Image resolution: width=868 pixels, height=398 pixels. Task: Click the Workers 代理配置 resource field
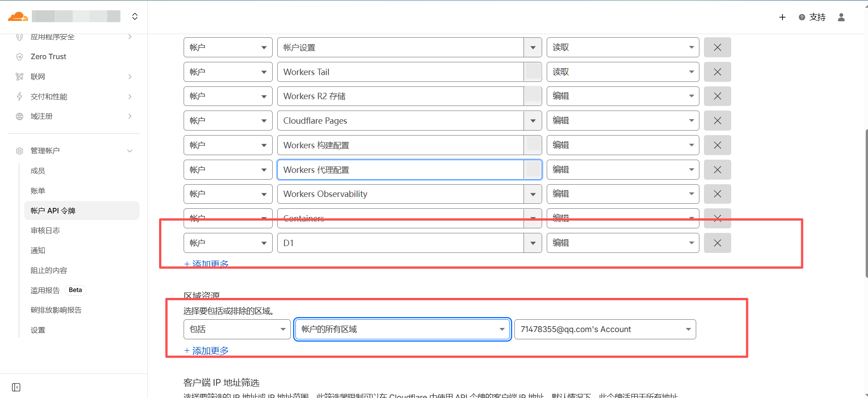(400, 170)
